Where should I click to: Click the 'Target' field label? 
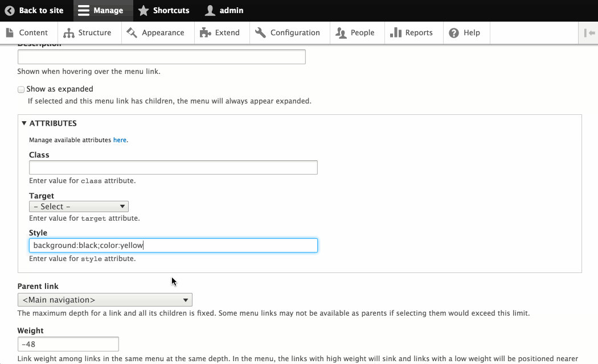(x=42, y=196)
